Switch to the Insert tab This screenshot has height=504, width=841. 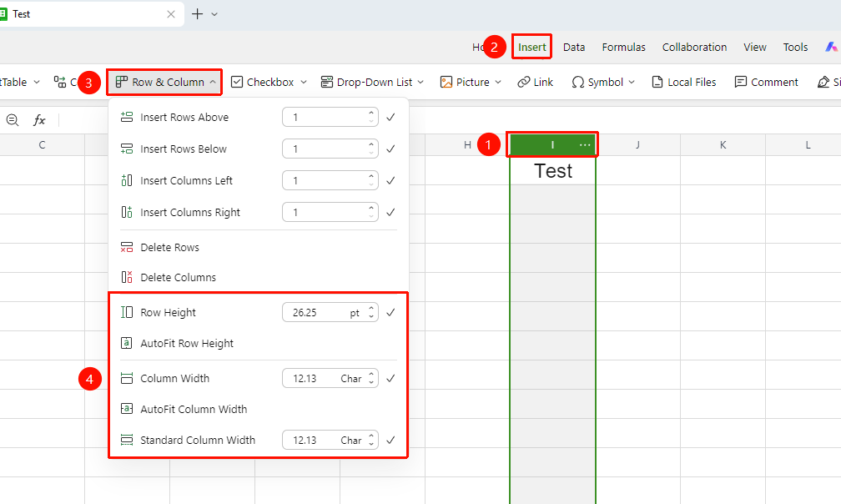point(532,48)
